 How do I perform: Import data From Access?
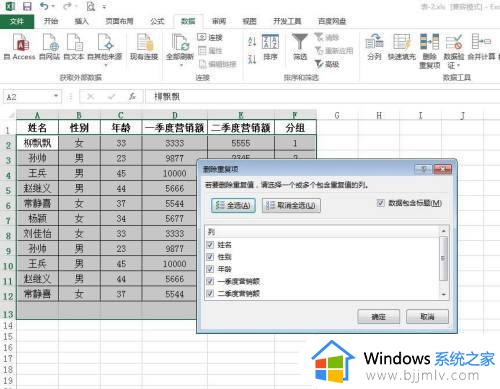click(x=20, y=47)
